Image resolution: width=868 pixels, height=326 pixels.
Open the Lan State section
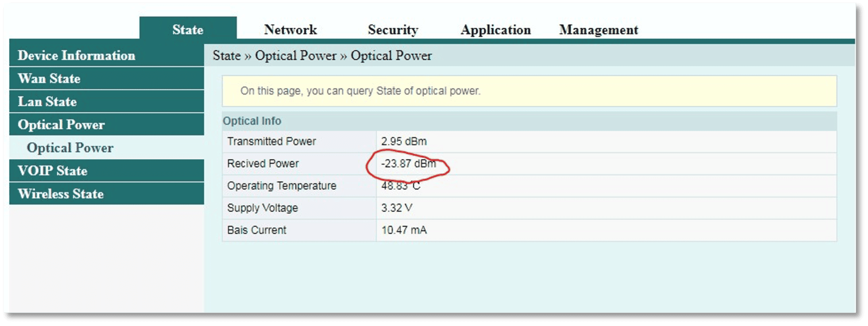tap(47, 101)
